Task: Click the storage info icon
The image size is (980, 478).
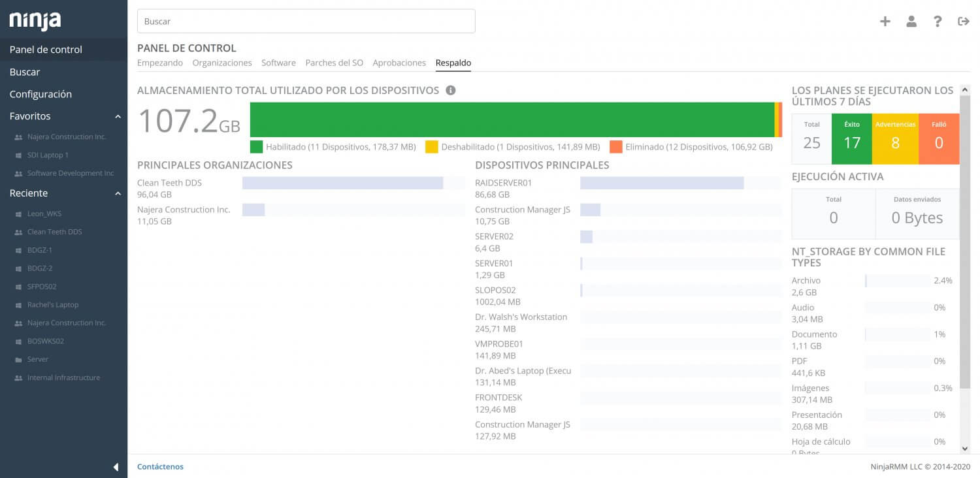Action: click(450, 90)
